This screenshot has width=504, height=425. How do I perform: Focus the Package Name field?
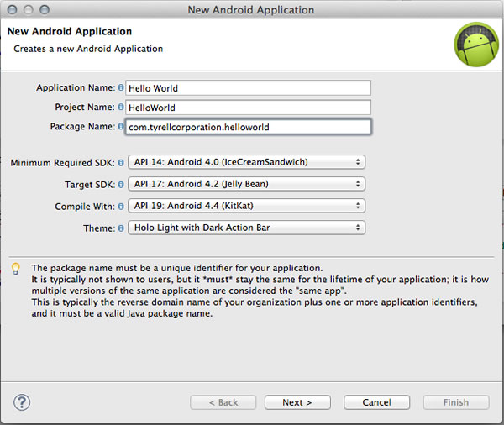(x=248, y=127)
